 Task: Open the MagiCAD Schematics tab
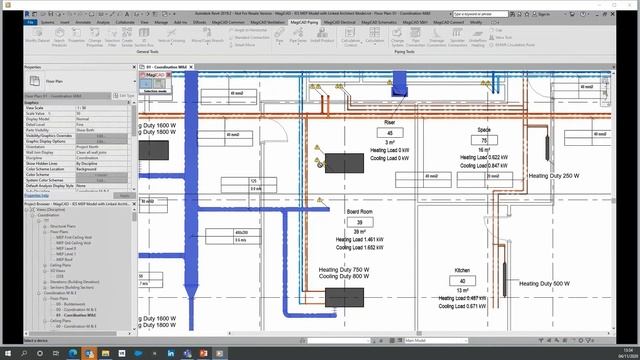click(379, 22)
